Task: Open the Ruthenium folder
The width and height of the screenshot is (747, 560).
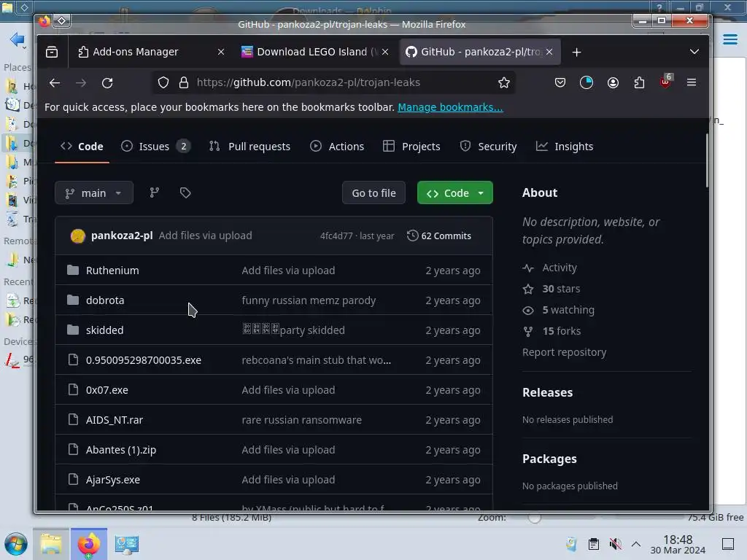Action: 112,271
